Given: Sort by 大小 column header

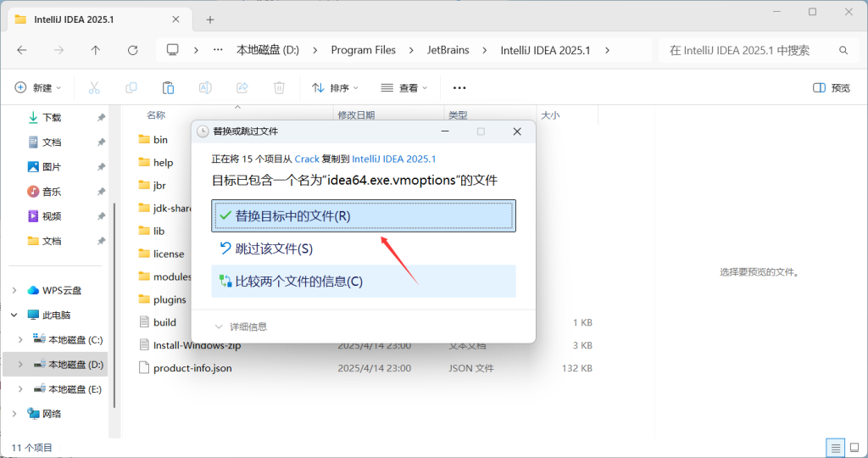Looking at the screenshot, I should 550,115.
